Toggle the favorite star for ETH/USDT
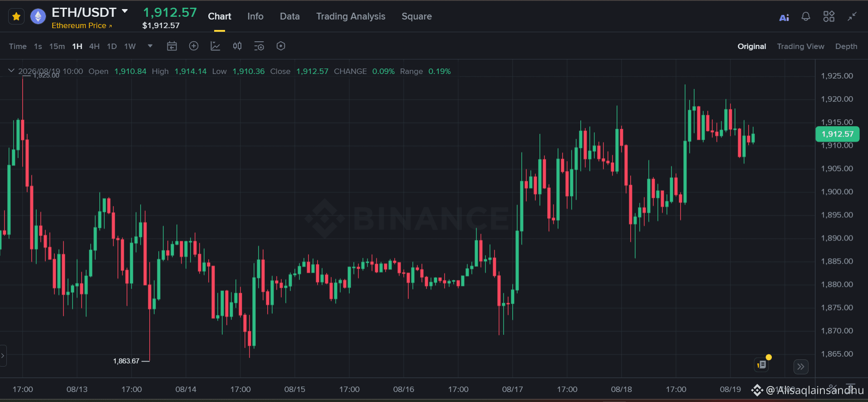The image size is (868, 402). click(x=16, y=17)
